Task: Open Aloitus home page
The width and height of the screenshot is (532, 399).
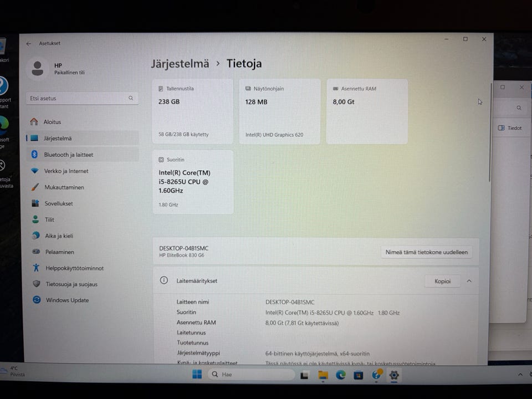Action: 82,122
